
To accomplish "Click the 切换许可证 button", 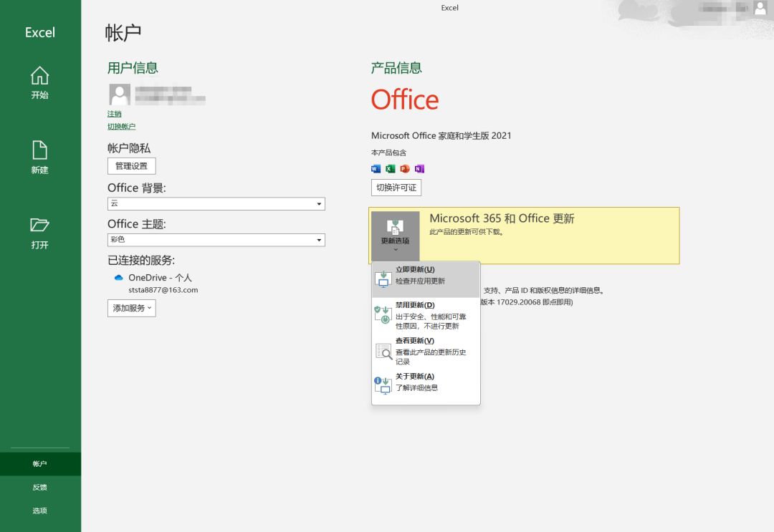I will point(396,188).
